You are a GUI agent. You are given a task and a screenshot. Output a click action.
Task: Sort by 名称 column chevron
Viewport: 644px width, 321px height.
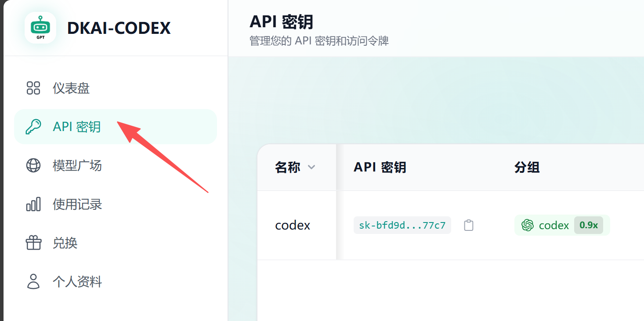tap(311, 167)
